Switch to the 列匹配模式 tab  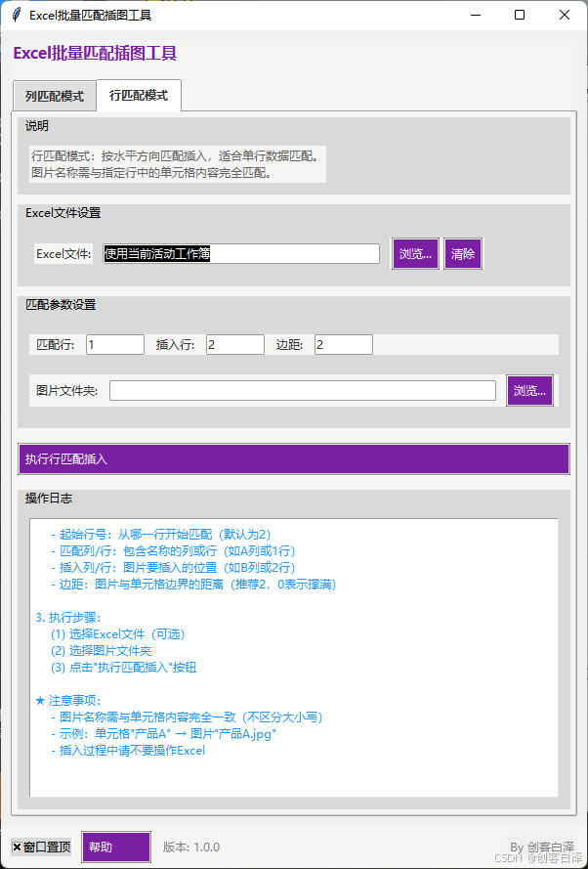tap(55, 97)
